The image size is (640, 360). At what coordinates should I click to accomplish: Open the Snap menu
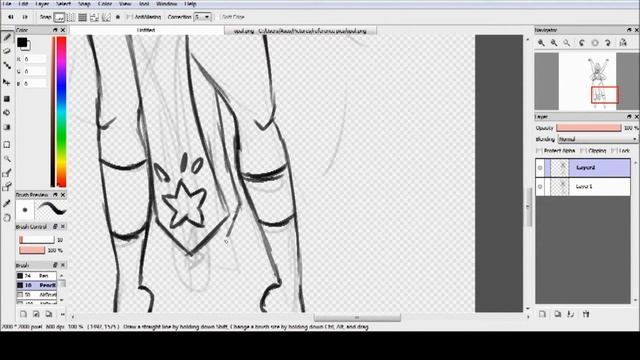pos(84,4)
